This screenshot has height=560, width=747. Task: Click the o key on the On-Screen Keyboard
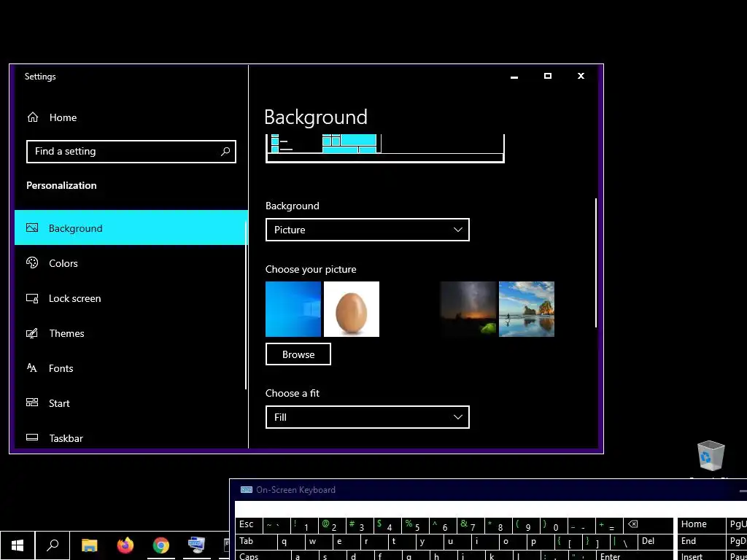point(511,542)
